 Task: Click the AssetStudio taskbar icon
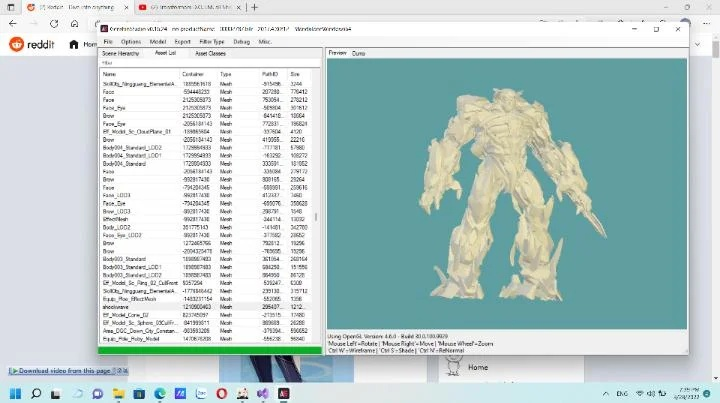284,393
